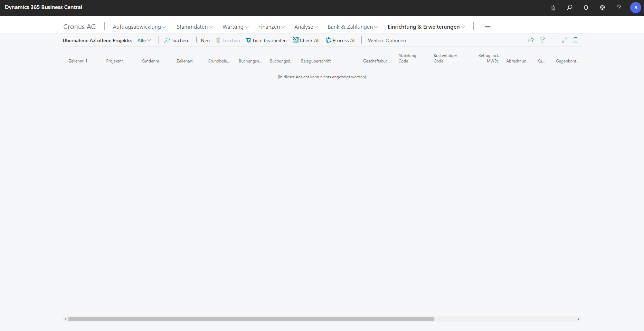Toggle the filter pane funnel icon
The image size is (644, 331).
[542, 40]
